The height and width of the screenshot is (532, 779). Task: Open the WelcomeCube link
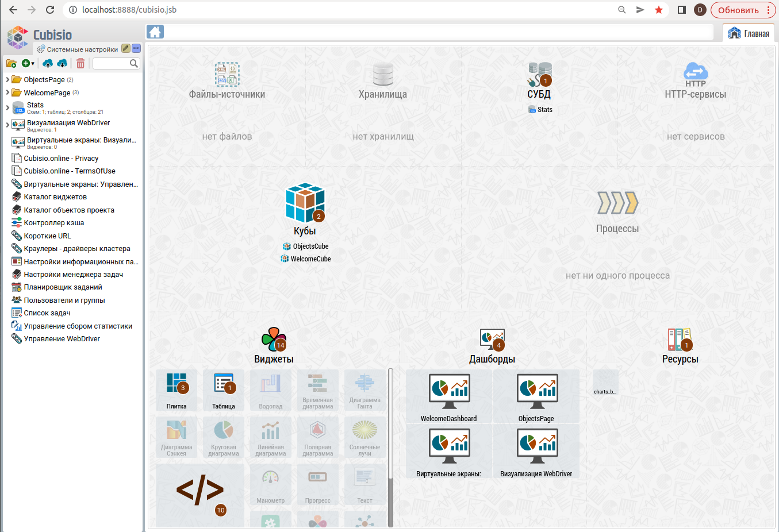pyautogui.click(x=310, y=259)
